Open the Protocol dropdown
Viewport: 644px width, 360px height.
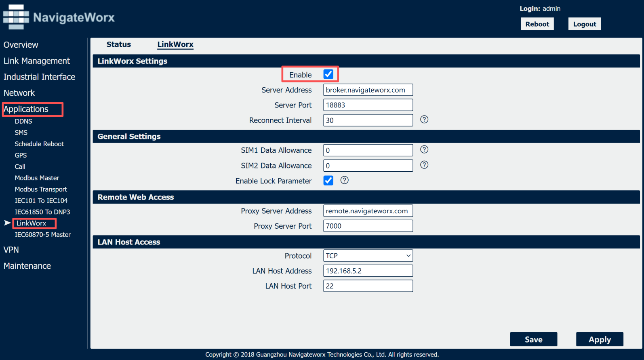pos(368,256)
